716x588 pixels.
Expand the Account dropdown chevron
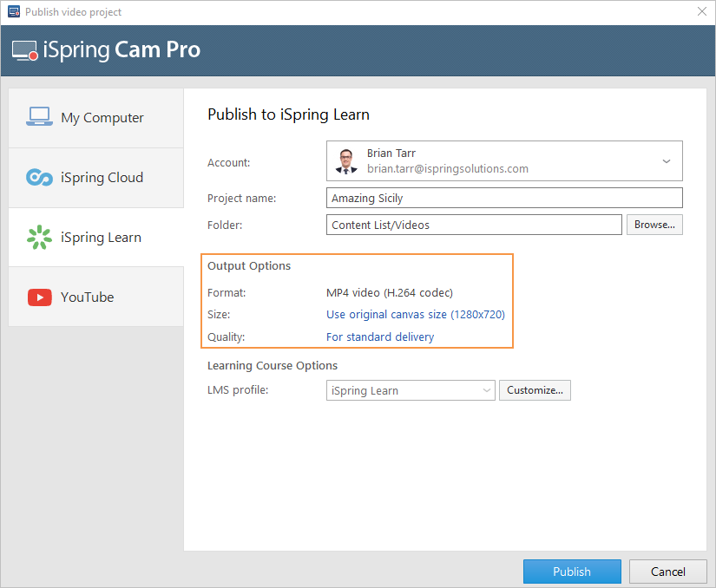(667, 161)
